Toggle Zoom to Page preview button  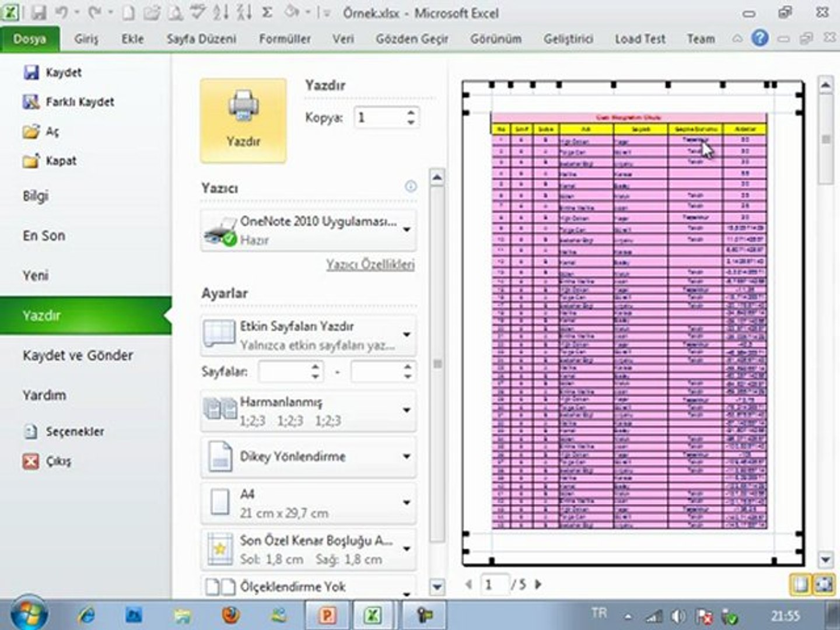coord(824,584)
